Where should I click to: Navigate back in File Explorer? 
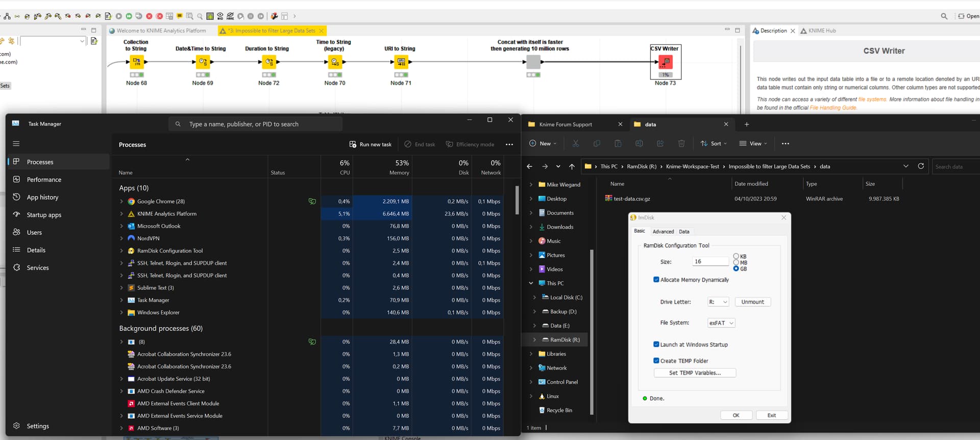pyautogui.click(x=529, y=166)
